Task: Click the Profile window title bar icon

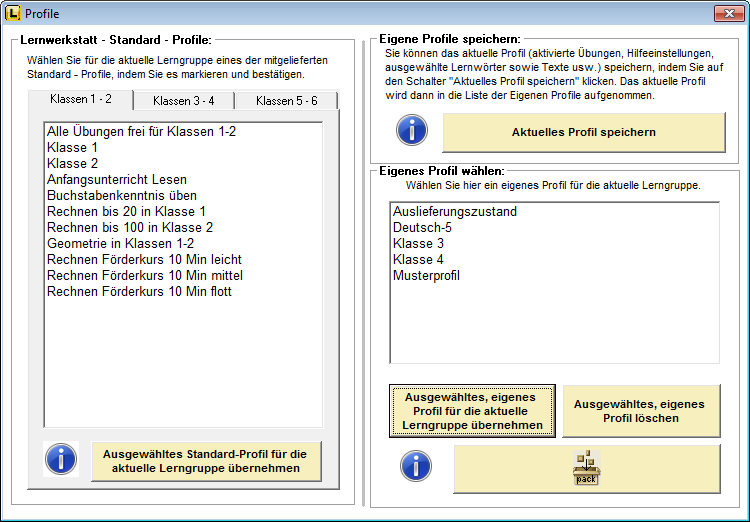Action: coord(12,13)
